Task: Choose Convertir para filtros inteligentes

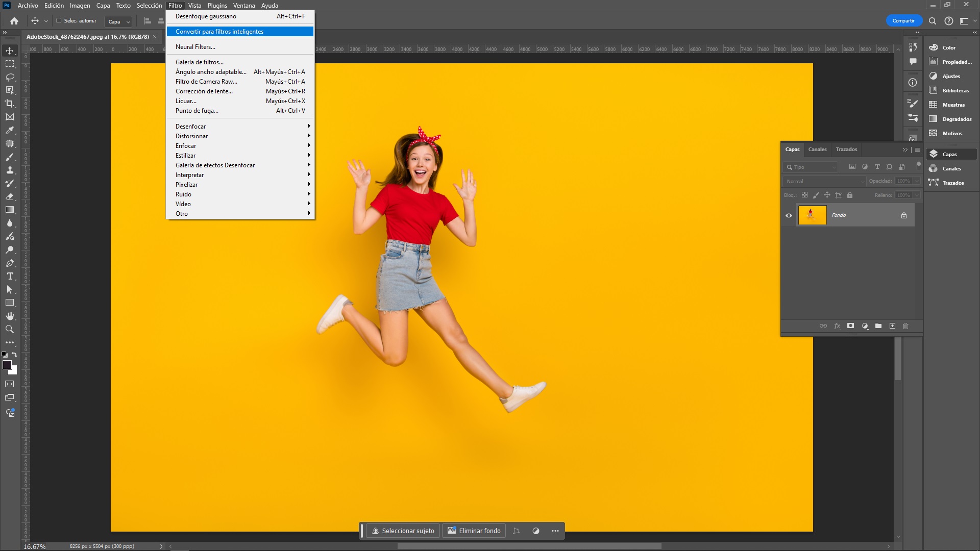Action: 240,32
